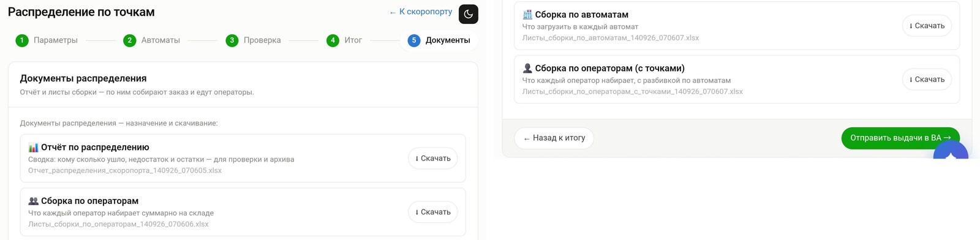The image size is (980, 240).
Task: Click text Что каждый оператор набирает суммарно на складе
Action: point(121,214)
